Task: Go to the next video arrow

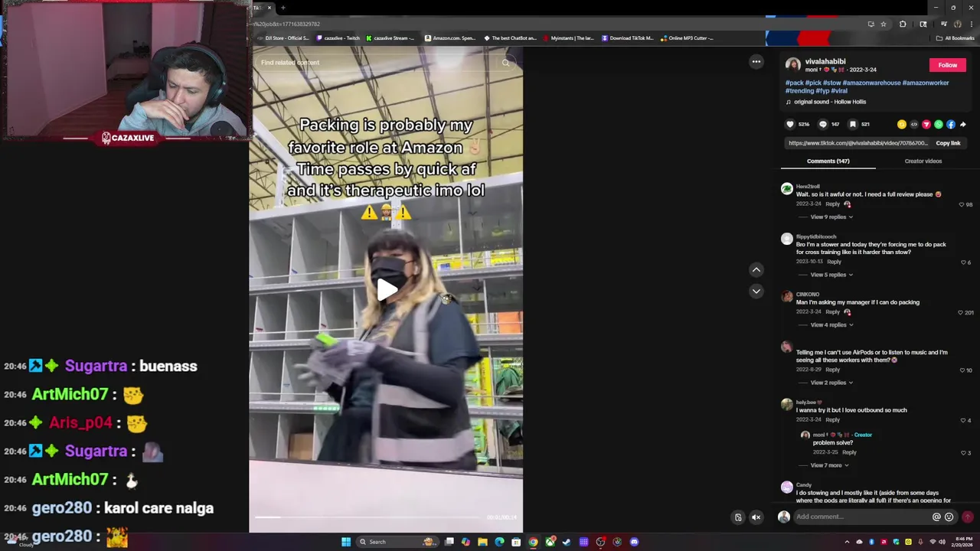Action: coord(756,291)
